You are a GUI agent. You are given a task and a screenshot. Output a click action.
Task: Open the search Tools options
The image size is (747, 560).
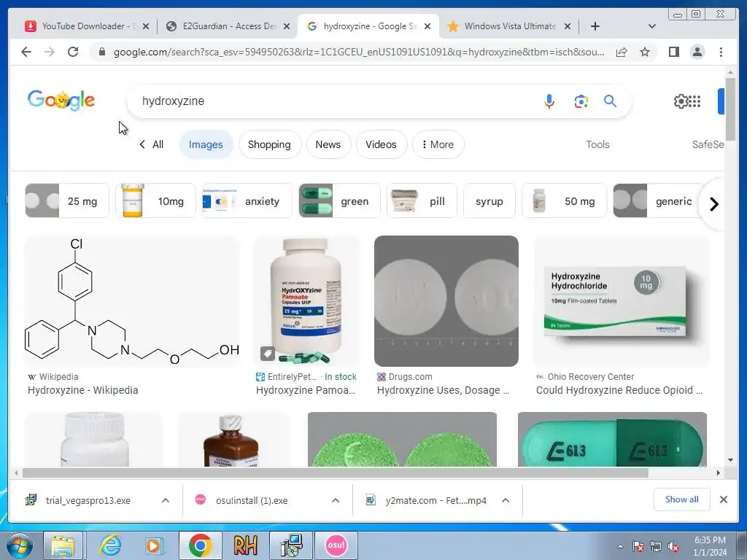597,144
